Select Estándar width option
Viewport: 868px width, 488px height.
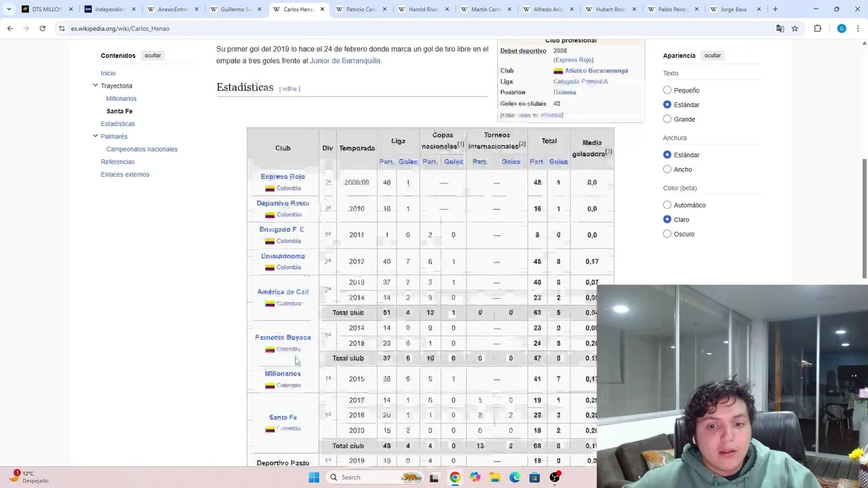point(667,155)
